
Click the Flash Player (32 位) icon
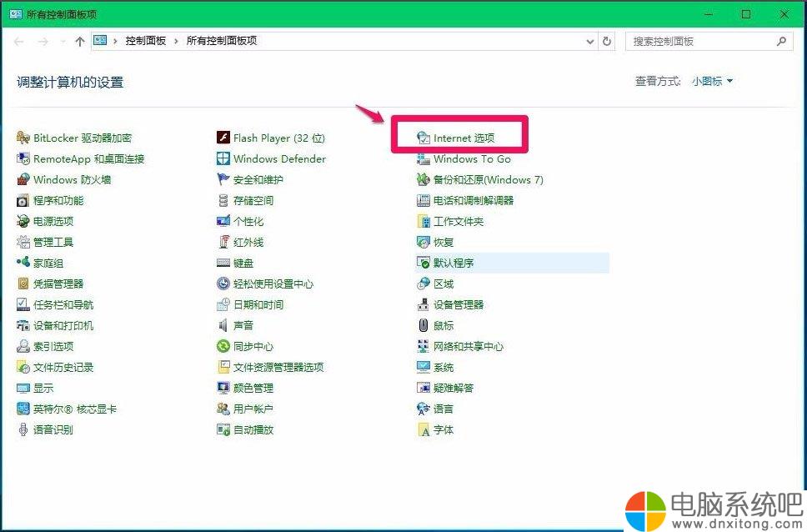pyautogui.click(x=223, y=138)
